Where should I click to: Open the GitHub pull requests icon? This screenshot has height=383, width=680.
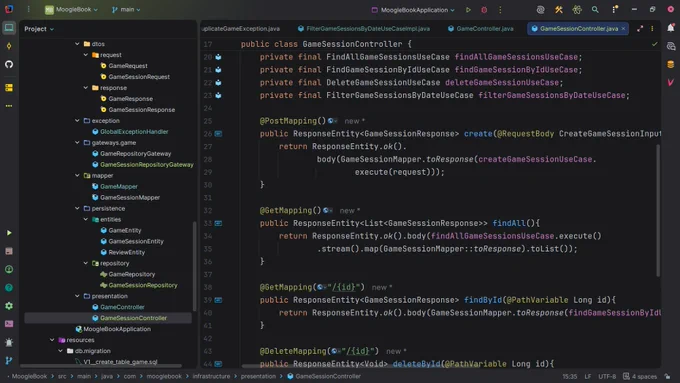(x=9, y=64)
